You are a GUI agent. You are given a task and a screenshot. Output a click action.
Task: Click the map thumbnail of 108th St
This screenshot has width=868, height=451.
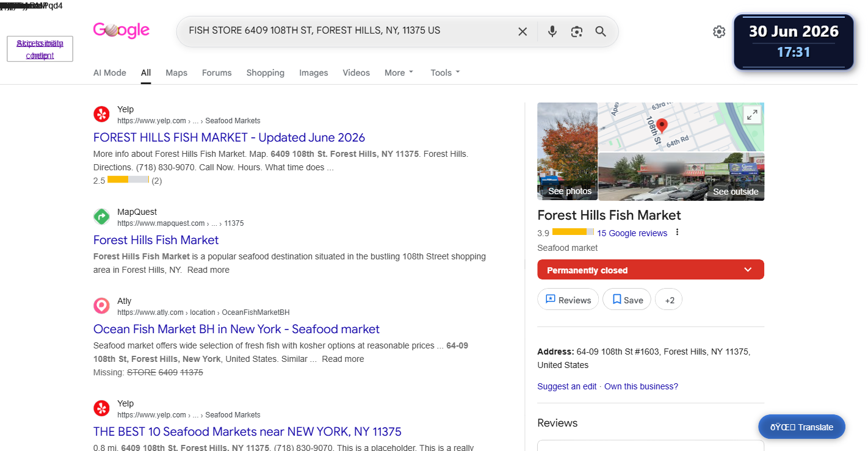click(681, 127)
